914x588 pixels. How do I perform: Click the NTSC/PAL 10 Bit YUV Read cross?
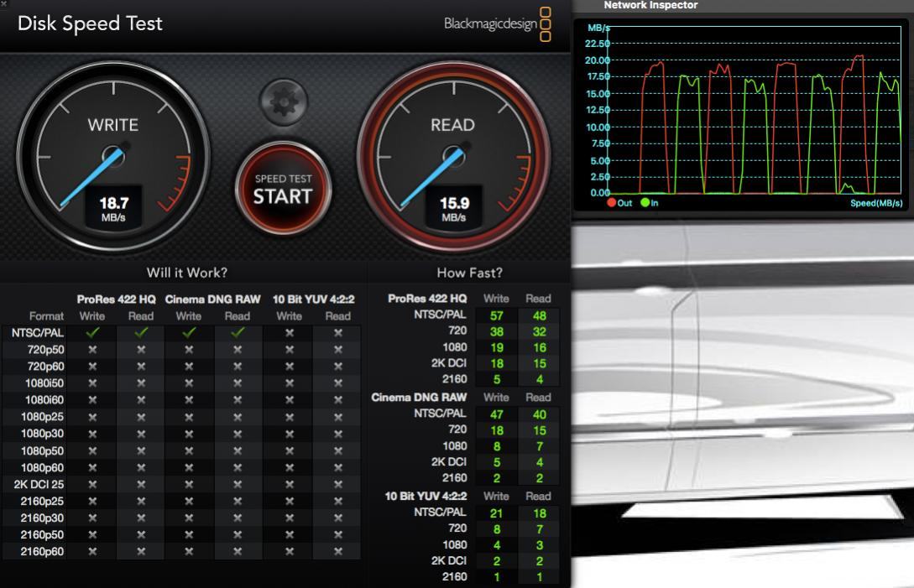[338, 333]
